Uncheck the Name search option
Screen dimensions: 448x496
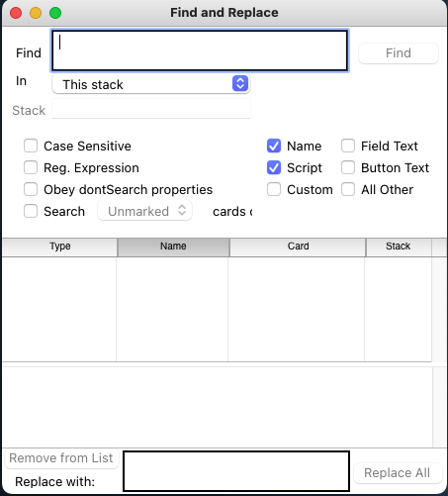point(274,146)
